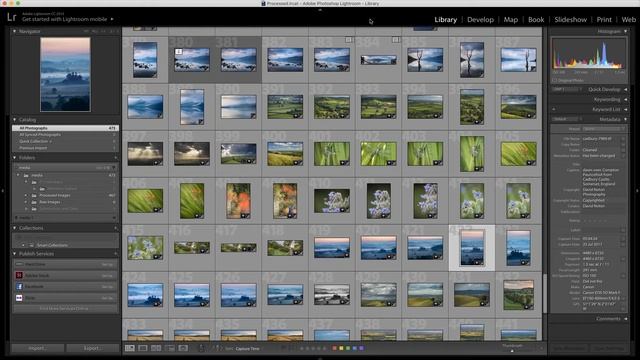This screenshot has width=640, height=360.
Task: Collapse the Histogram panel
Action: [x=625, y=31]
